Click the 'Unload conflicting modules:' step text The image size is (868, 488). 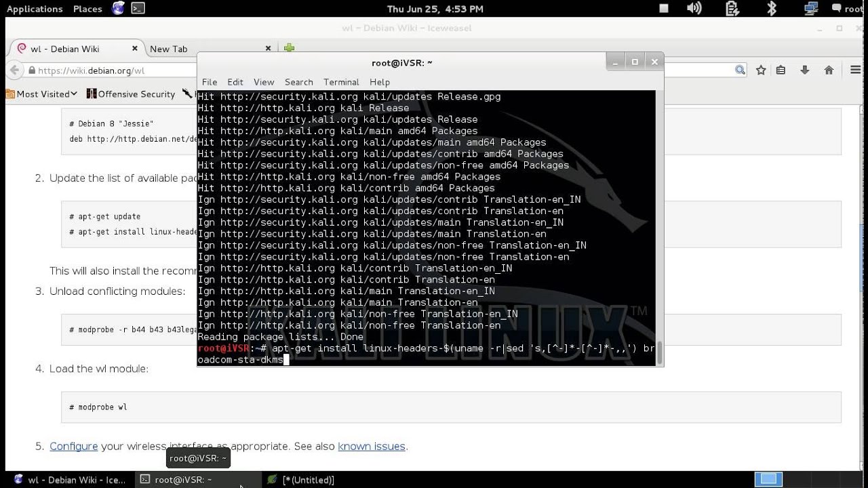[117, 291]
